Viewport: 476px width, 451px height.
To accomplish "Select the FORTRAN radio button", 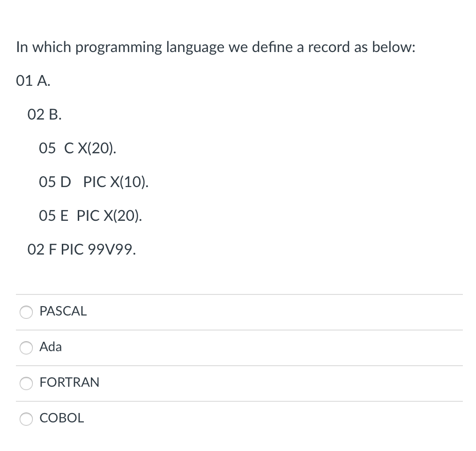I will coord(26,383).
